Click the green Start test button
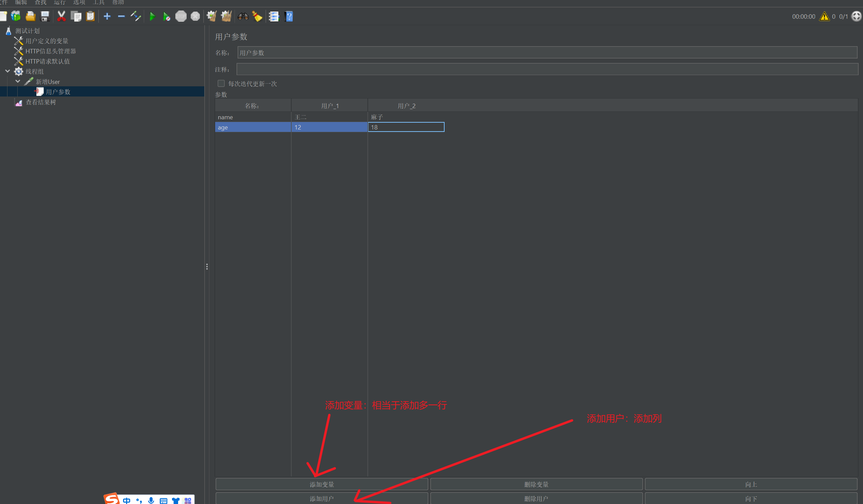863x504 pixels. point(152,16)
